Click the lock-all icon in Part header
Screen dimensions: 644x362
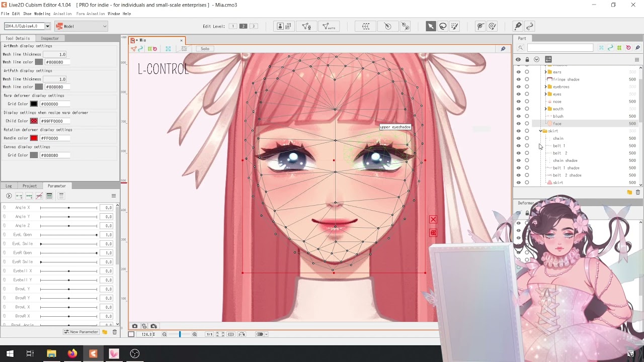coord(527,59)
